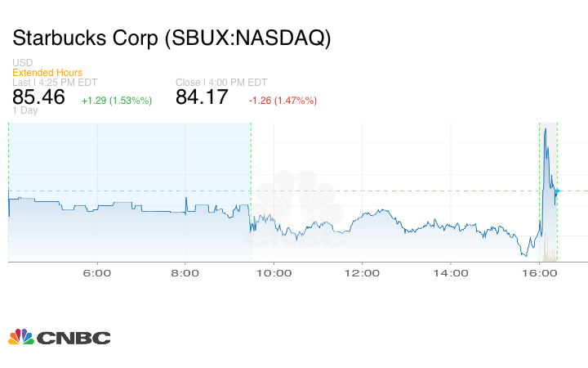Click the Close | 4:00 PM EDT timestamp
The width and height of the screenshot is (588, 368).
coord(221,83)
